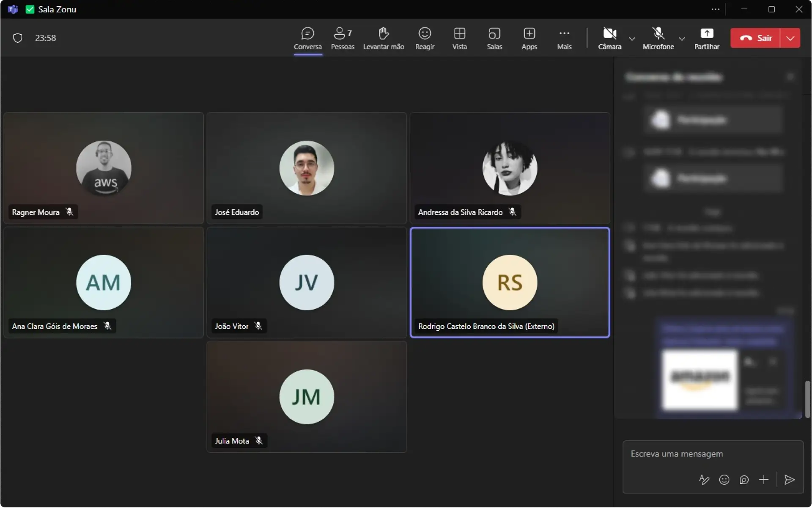Open the Reagir reactions menu
The width and height of the screenshot is (812, 508).
[425, 38]
